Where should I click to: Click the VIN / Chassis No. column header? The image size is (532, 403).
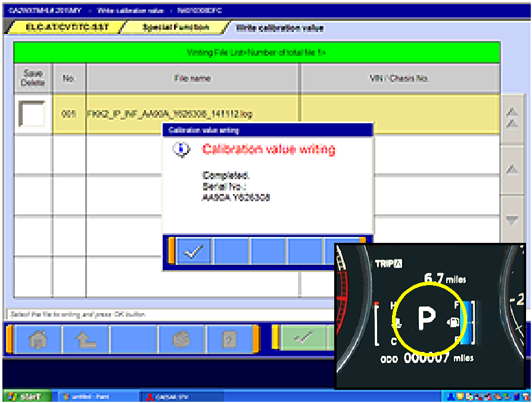coord(399,78)
